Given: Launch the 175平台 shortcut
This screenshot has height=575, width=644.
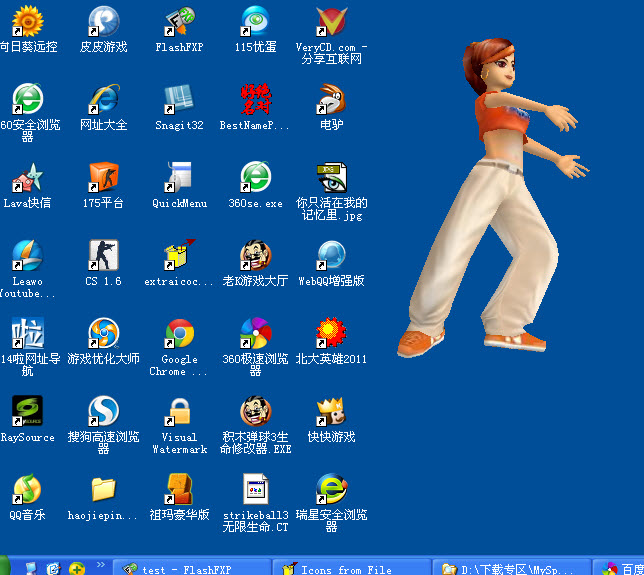Looking at the screenshot, I should pyautogui.click(x=103, y=178).
